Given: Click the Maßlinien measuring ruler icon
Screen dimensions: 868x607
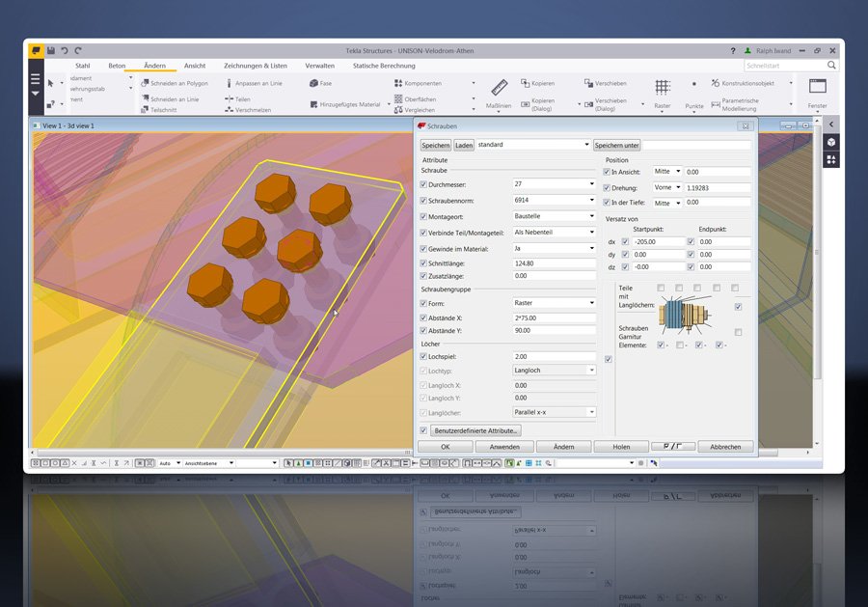Looking at the screenshot, I should (498, 89).
